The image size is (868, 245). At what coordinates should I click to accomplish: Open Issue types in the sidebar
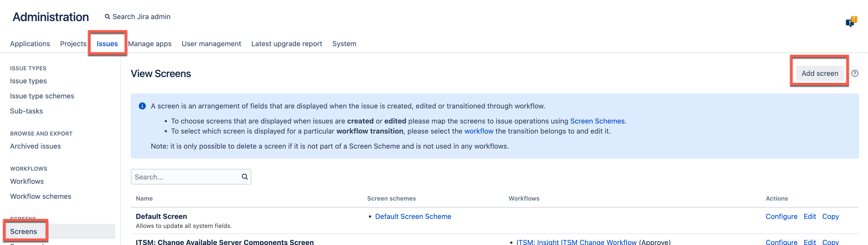[x=28, y=81]
